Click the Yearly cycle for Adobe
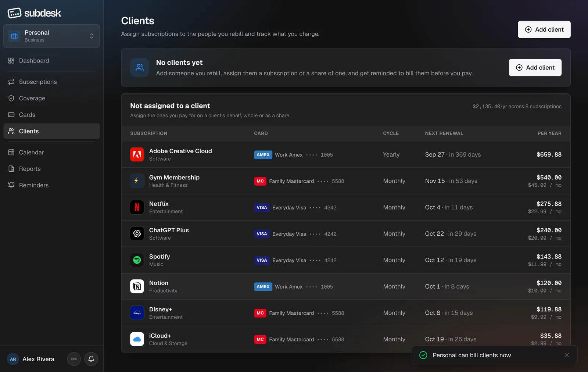The image size is (588, 372). pos(391,155)
